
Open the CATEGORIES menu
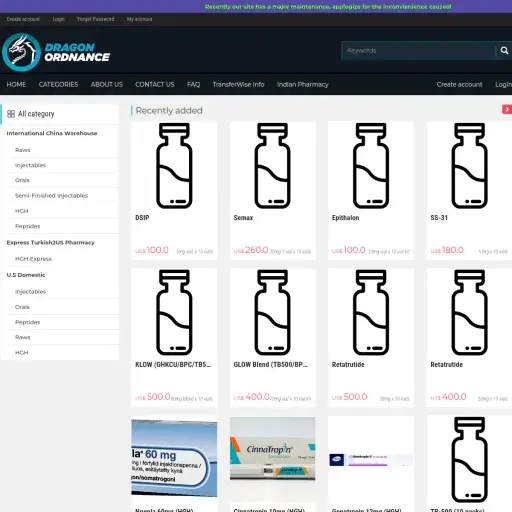coord(58,85)
